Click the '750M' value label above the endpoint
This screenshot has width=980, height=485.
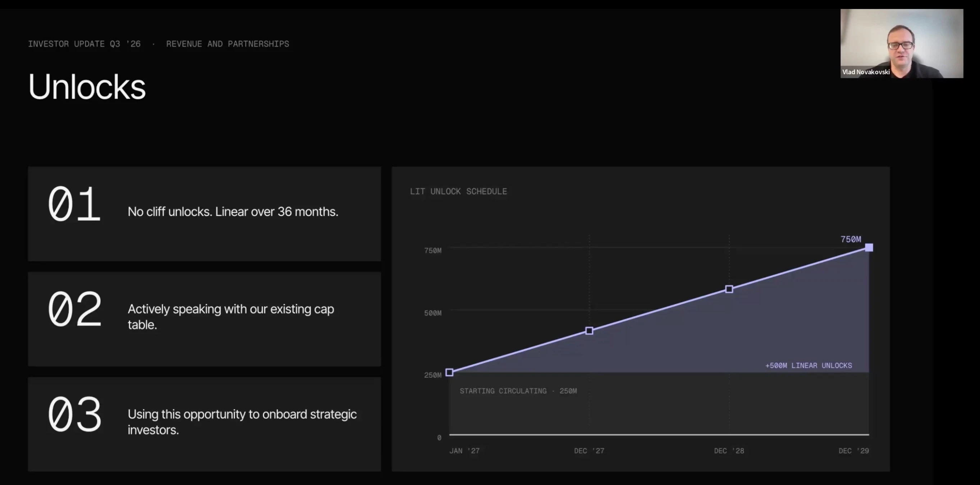(851, 239)
